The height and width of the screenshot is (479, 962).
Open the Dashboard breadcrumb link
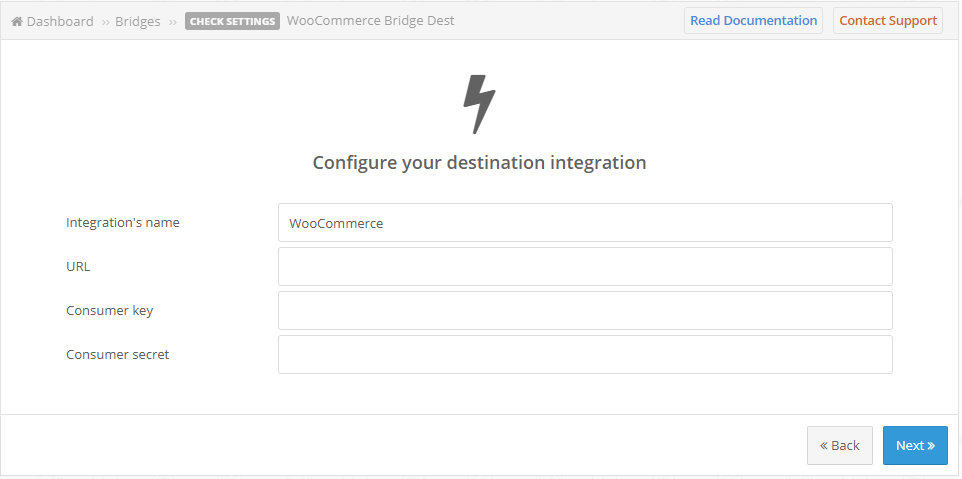[60, 21]
